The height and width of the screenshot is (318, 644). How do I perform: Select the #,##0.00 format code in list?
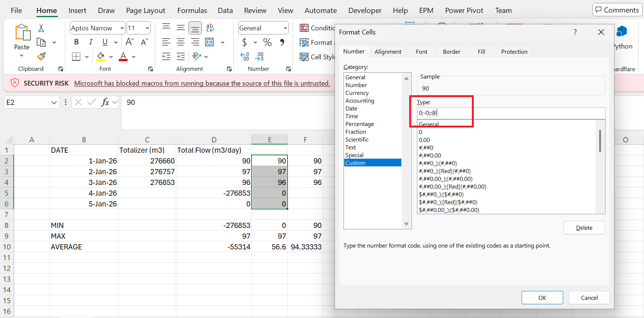coord(430,155)
